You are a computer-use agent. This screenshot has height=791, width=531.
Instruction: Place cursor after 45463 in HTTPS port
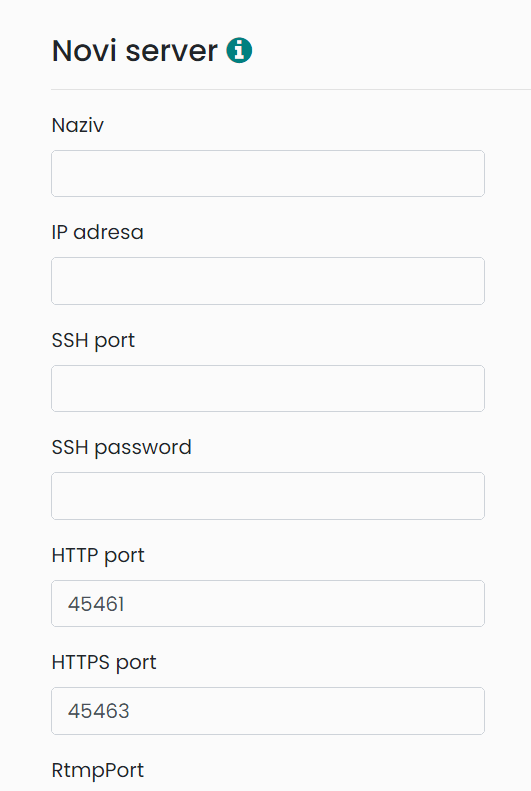pyautogui.click(x=133, y=711)
